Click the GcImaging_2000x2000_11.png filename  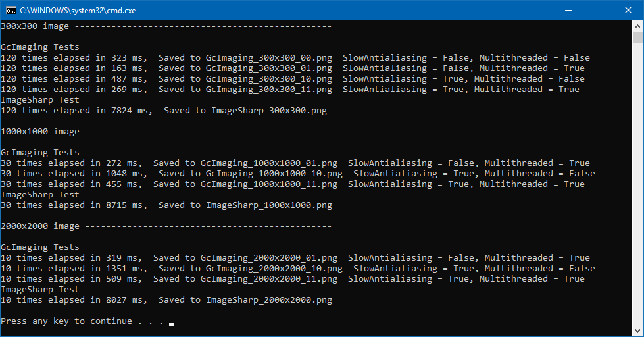[x=268, y=279]
